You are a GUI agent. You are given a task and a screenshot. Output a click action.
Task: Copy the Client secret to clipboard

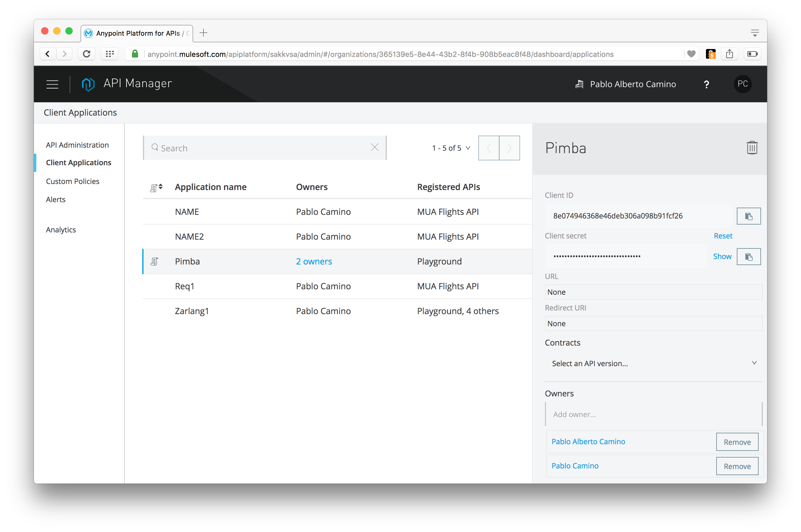click(749, 257)
